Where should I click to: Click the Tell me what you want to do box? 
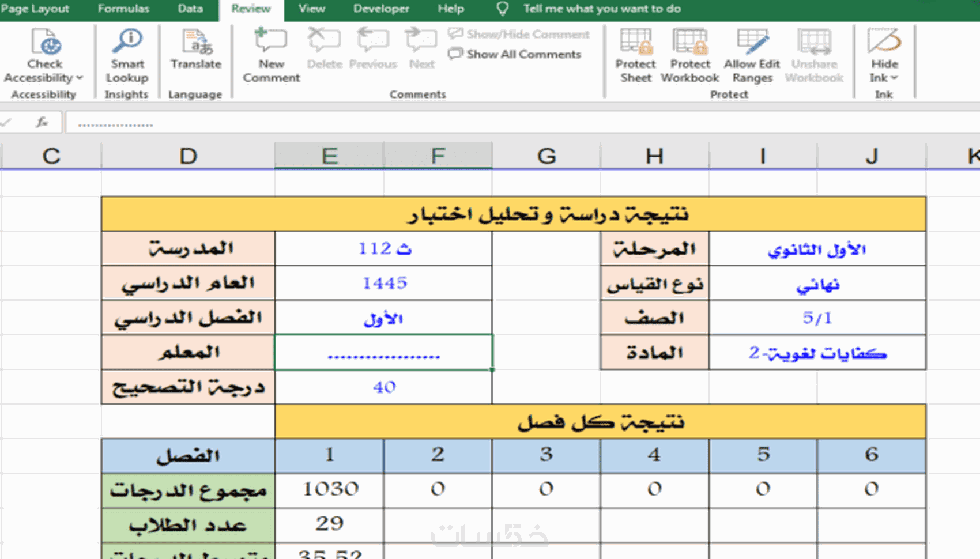pos(602,9)
